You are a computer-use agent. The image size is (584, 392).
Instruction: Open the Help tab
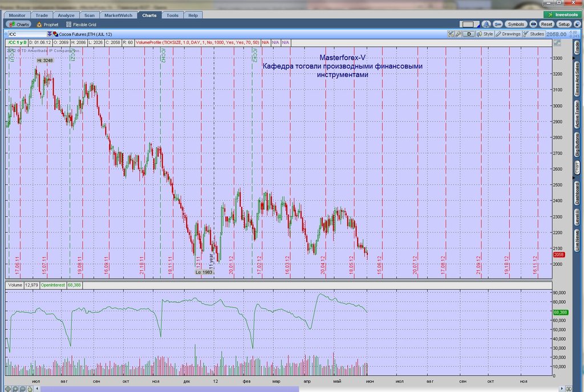pyautogui.click(x=193, y=15)
